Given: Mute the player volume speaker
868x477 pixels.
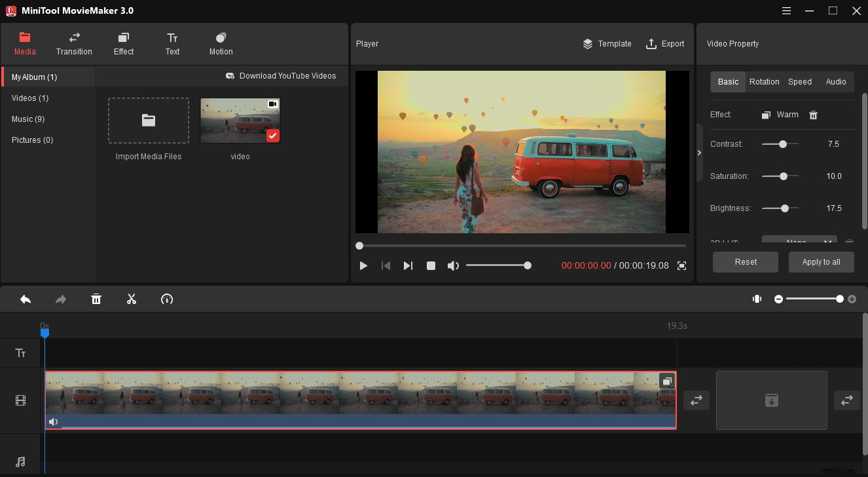Looking at the screenshot, I should pyautogui.click(x=453, y=265).
